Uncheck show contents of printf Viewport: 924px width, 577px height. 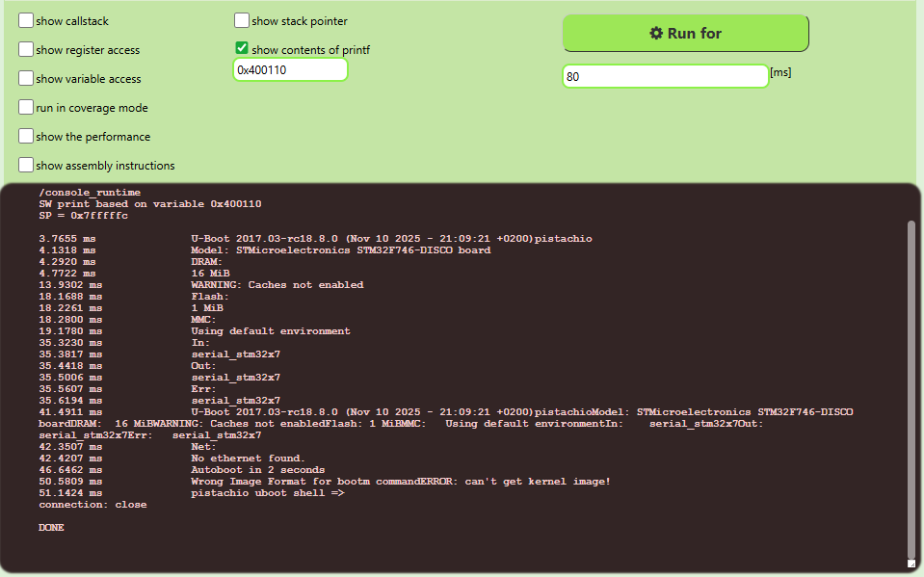tap(242, 49)
